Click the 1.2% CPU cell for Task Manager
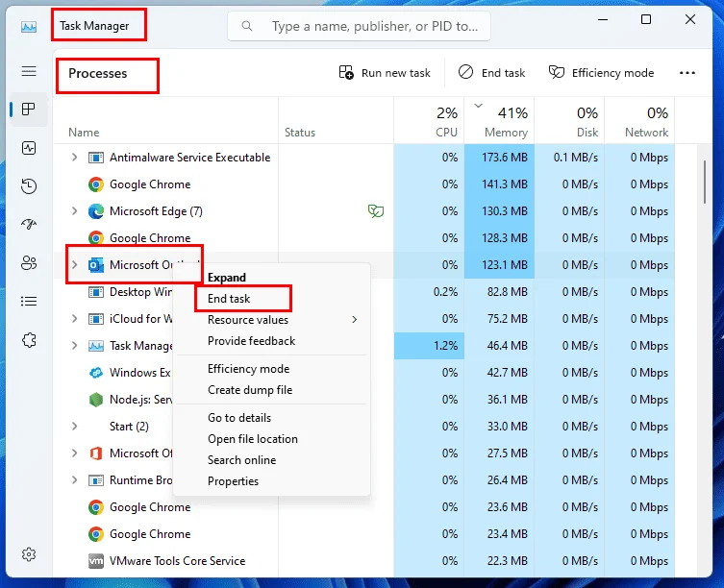 [429, 346]
